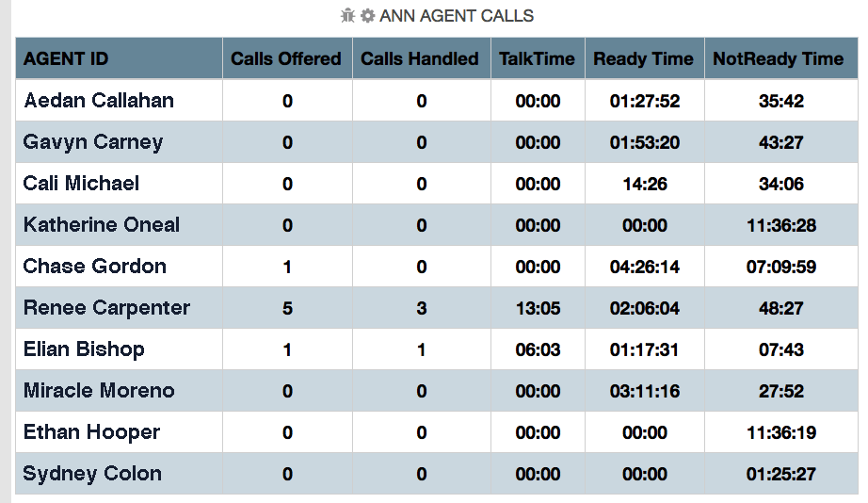Sort by the AGENT ID column header

[66, 58]
